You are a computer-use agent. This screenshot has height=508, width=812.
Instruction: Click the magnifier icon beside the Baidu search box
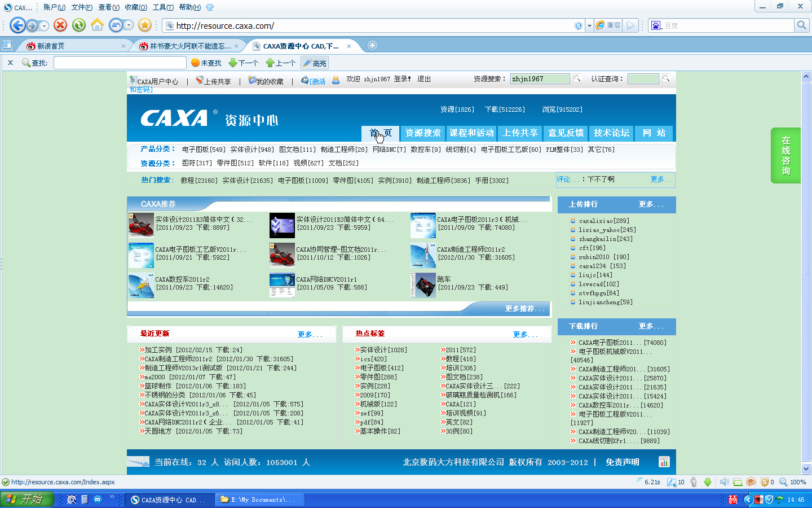pyautogui.click(x=801, y=25)
